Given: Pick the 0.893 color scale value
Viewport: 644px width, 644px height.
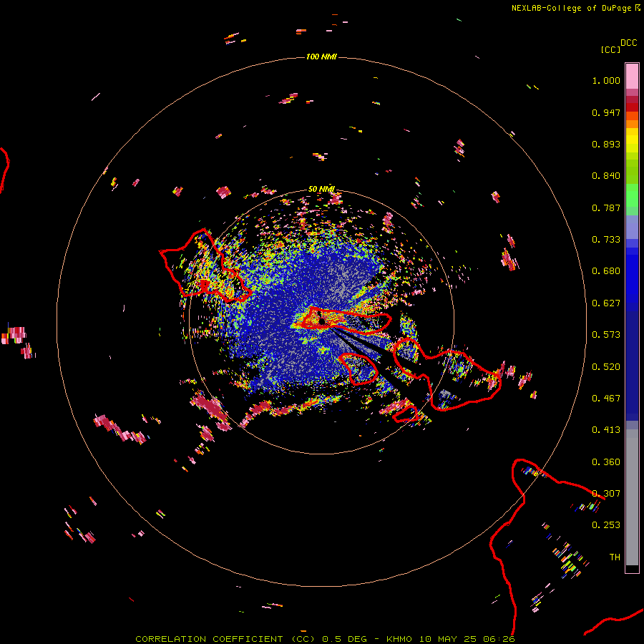Looking at the screenshot, I should tap(606, 144).
